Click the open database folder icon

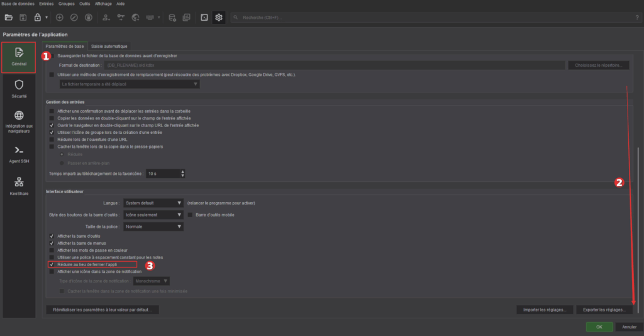tap(9, 17)
